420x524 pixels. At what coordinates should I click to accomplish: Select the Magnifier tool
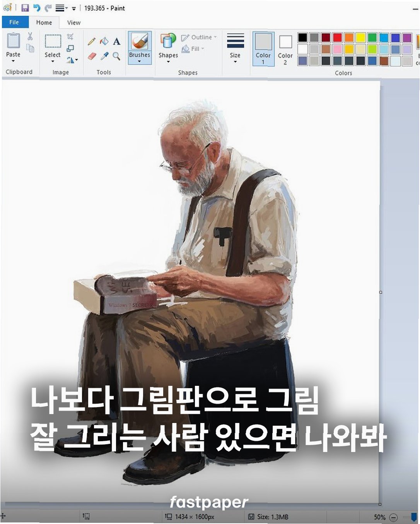[x=116, y=57]
